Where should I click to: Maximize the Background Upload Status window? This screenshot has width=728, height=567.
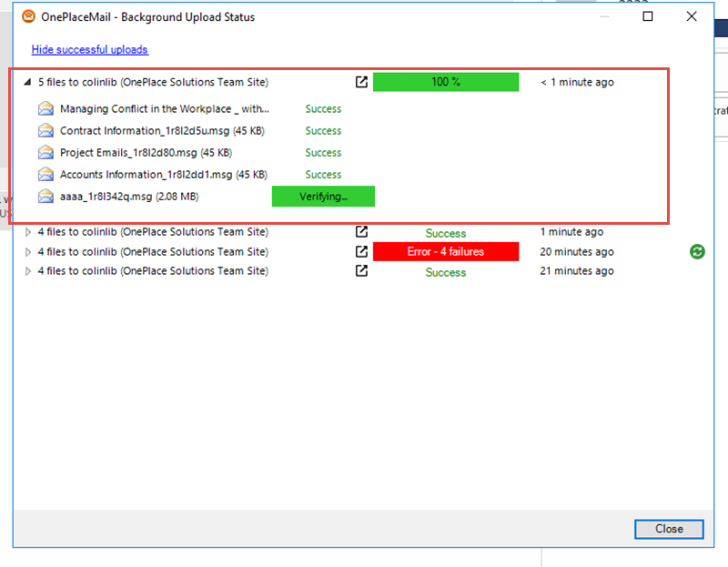648,16
